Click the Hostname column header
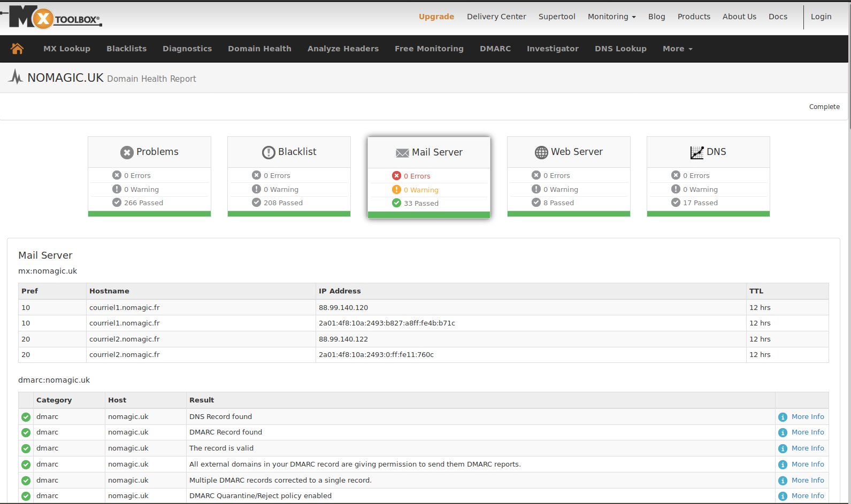This screenshot has width=851, height=504. tap(109, 291)
